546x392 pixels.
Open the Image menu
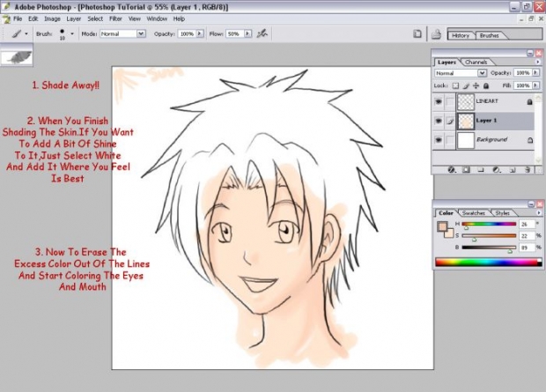pos(52,18)
